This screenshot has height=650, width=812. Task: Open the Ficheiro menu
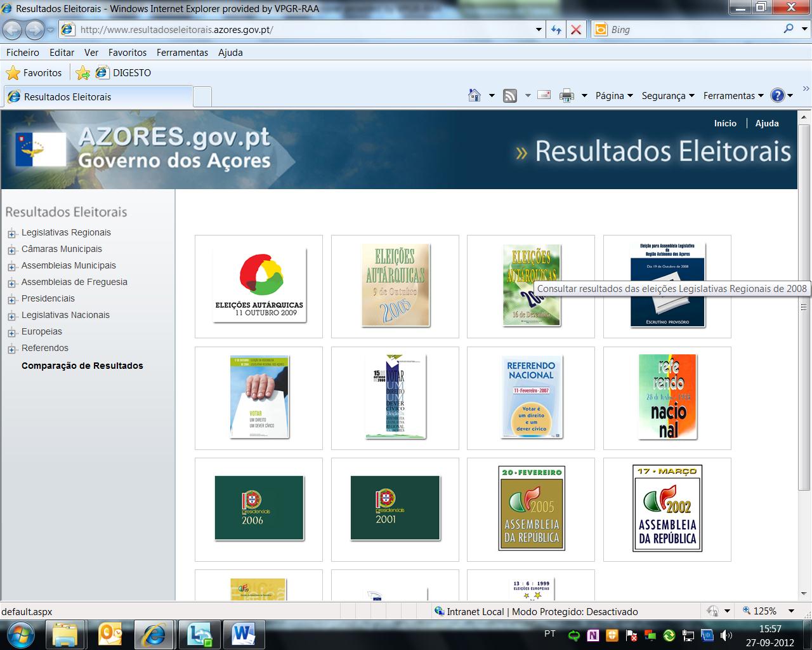(22, 52)
